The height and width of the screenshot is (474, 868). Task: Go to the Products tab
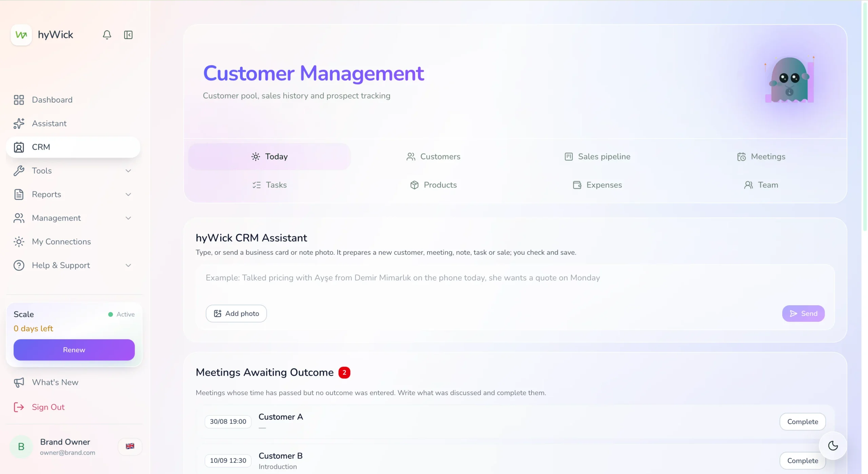pyautogui.click(x=433, y=185)
